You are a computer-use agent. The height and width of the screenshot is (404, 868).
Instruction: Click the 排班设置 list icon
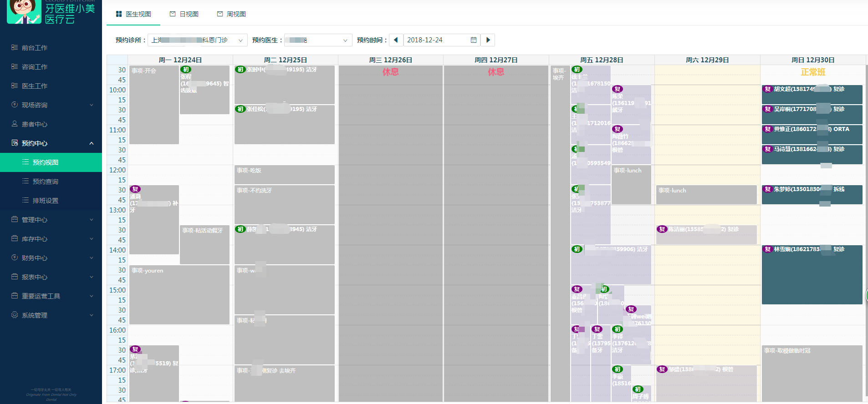[26, 200]
